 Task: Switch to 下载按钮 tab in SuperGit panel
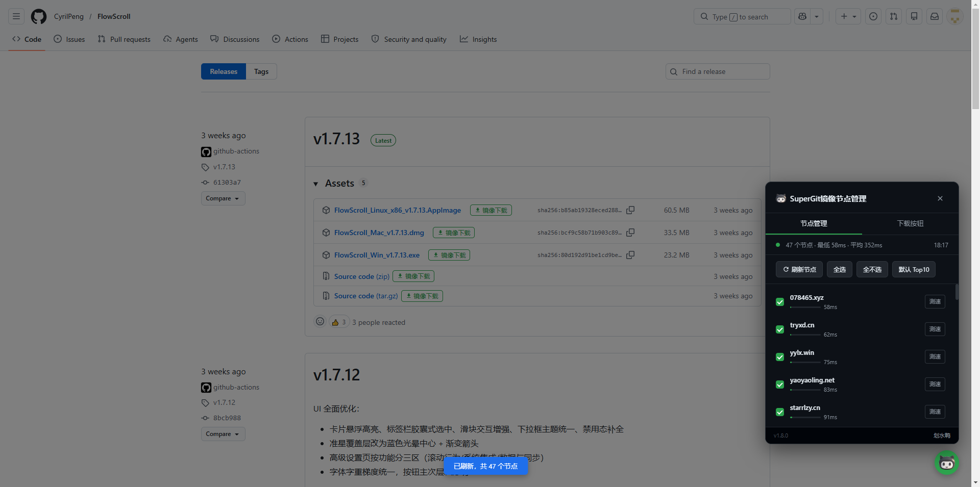point(911,223)
